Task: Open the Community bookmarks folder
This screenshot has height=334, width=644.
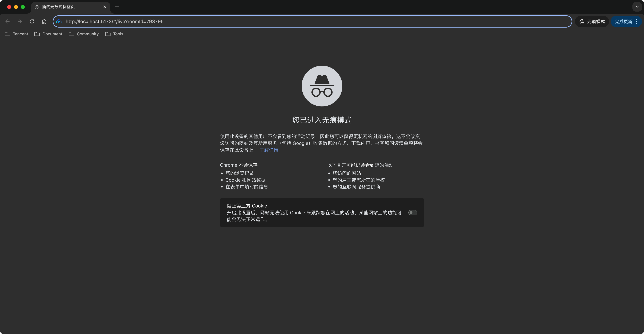Action: pyautogui.click(x=84, y=34)
